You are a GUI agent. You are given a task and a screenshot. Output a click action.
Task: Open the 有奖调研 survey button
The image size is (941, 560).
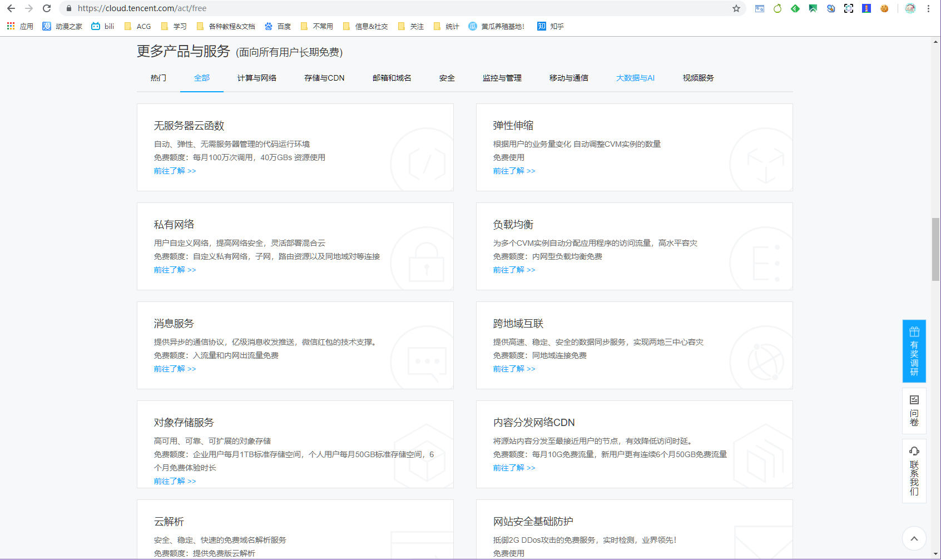point(914,351)
